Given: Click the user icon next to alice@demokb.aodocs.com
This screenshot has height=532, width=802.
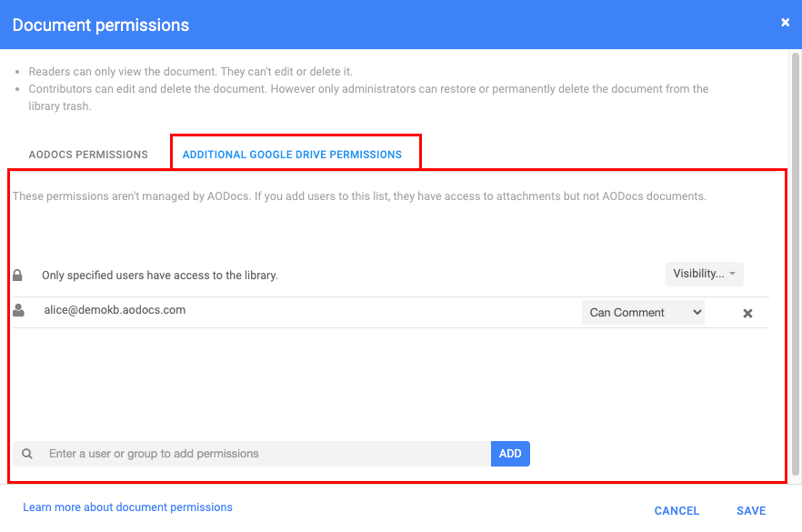Looking at the screenshot, I should (x=18, y=310).
